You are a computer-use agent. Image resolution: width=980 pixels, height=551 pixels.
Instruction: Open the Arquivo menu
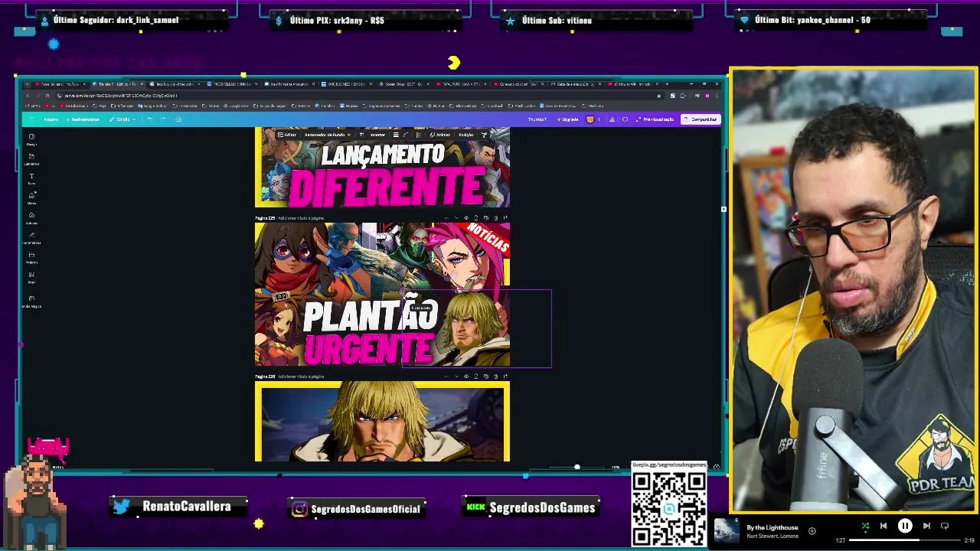pyautogui.click(x=51, y=119)
